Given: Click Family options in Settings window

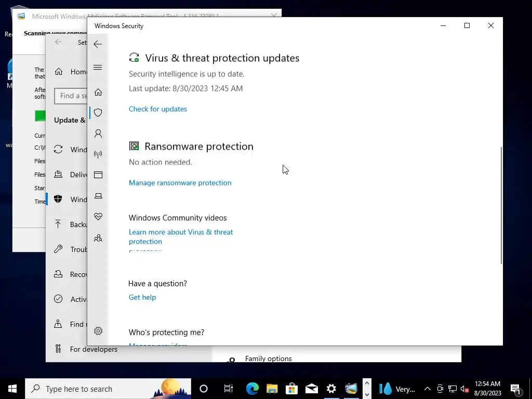Looking at the screenshot, I should pos(269,358).
